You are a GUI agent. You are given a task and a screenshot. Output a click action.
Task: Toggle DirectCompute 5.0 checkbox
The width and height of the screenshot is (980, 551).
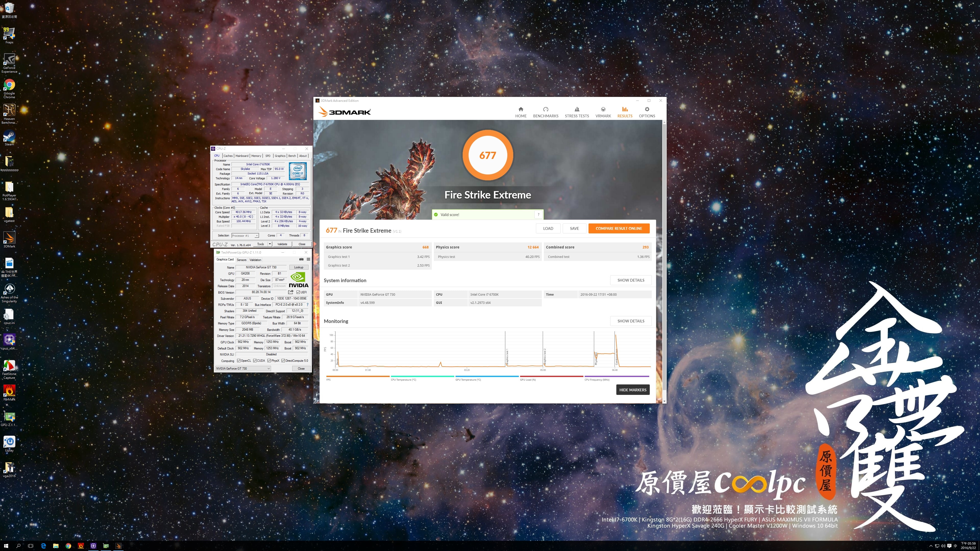[283, 360]
